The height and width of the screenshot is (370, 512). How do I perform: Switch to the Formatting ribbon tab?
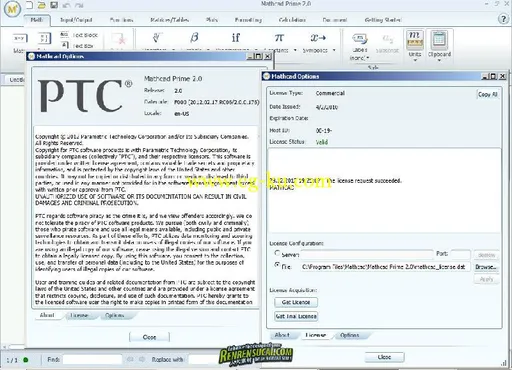pyautogui.click(x=248, y=20)
